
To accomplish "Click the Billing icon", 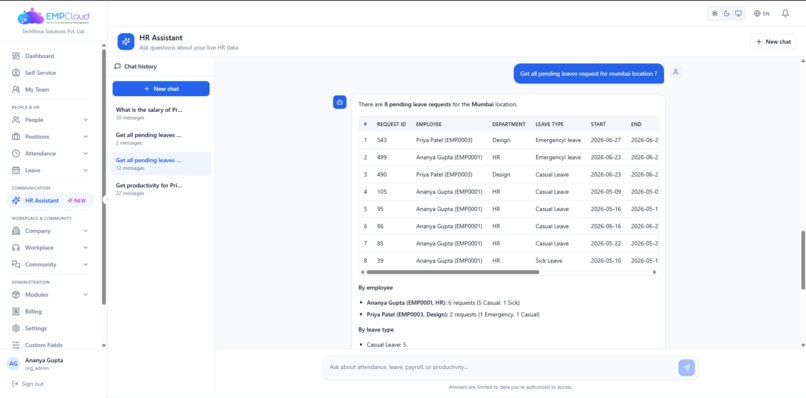I will coord(16,312).
